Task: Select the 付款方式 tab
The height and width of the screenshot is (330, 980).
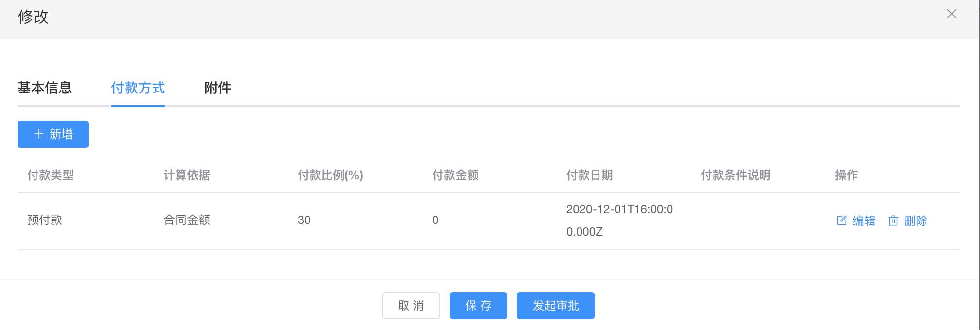Action: click(x=138, y=88)
